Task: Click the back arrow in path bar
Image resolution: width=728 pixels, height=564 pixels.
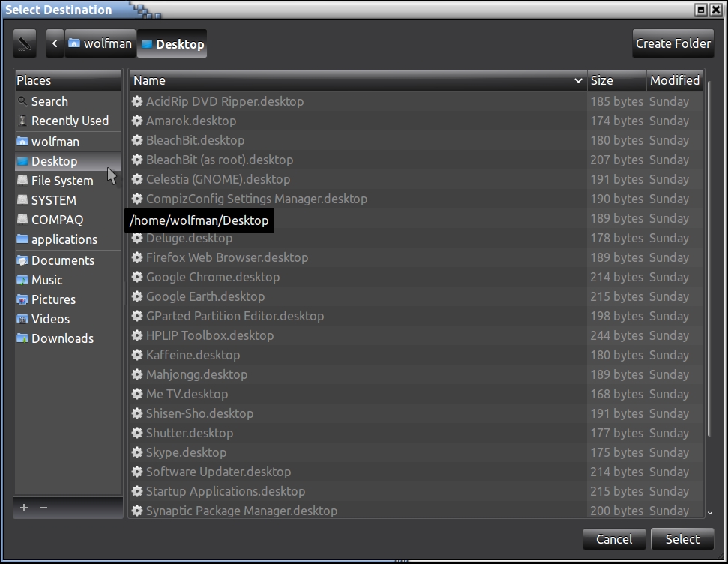Action: (x=55, y=44)
